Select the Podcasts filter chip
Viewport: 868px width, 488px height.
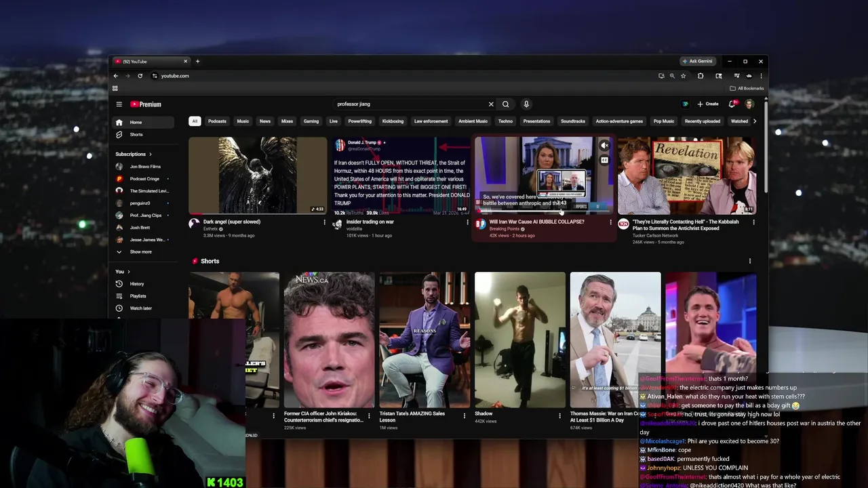[x=217, y=121]
